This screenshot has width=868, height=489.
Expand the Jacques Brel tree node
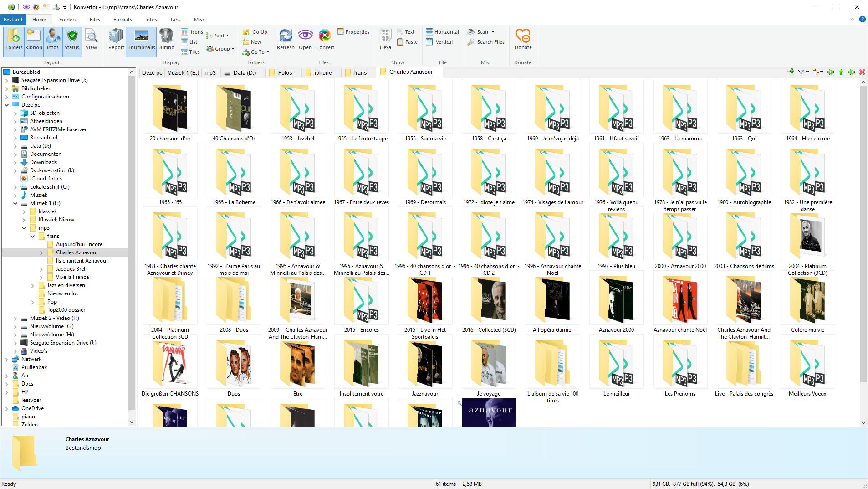[41, 269]
